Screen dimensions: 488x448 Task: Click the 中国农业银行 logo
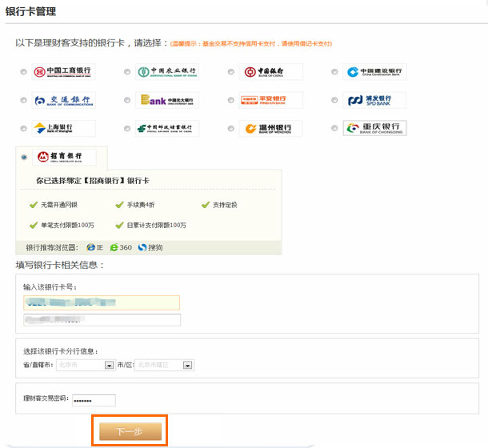click(x=167, y=72)
